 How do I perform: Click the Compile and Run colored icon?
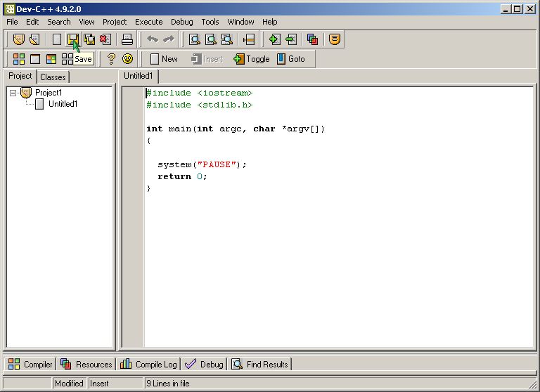click(x=51, y=59)
